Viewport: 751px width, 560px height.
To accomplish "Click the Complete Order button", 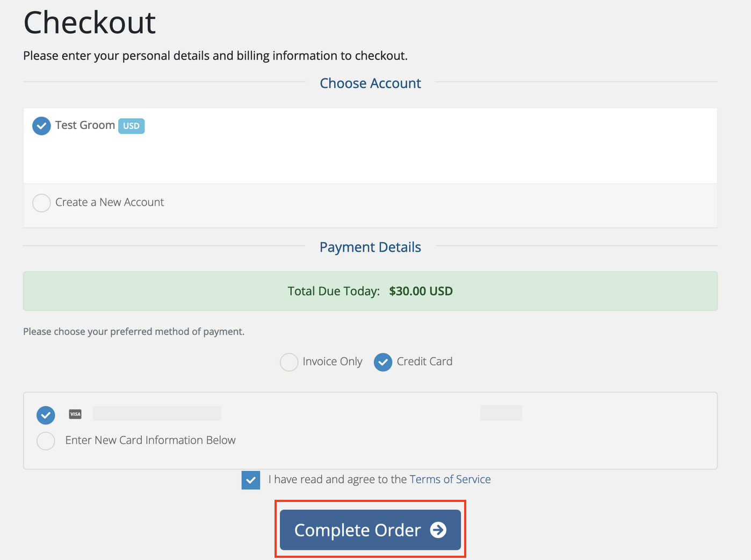I will pos(370,530).
